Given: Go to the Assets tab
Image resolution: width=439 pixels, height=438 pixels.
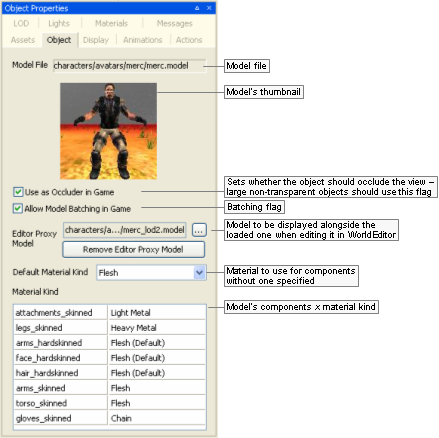Looking at the screenshot, I should [23, 40].
